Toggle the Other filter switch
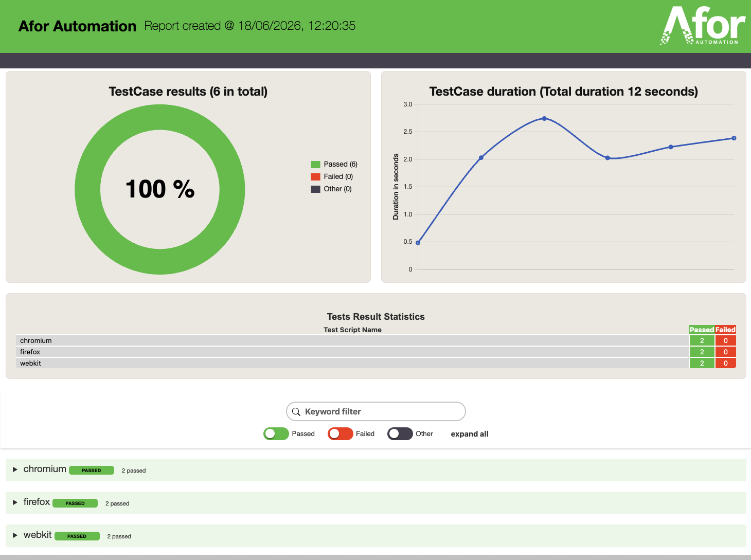Viewport: 751px width, 560px height. pos(400,434)
